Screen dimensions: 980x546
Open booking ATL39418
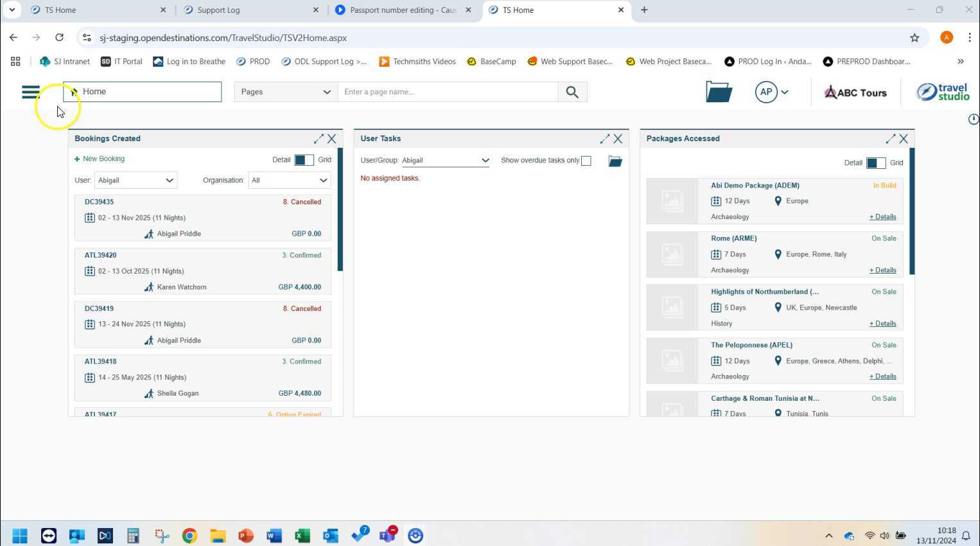click(100, 362)
